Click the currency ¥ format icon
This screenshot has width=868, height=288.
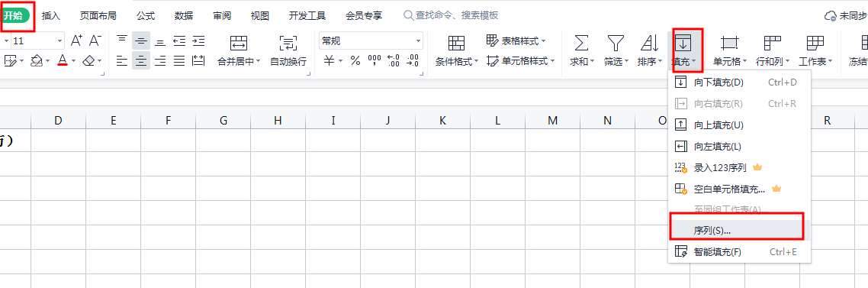click(x=329, y=60)
